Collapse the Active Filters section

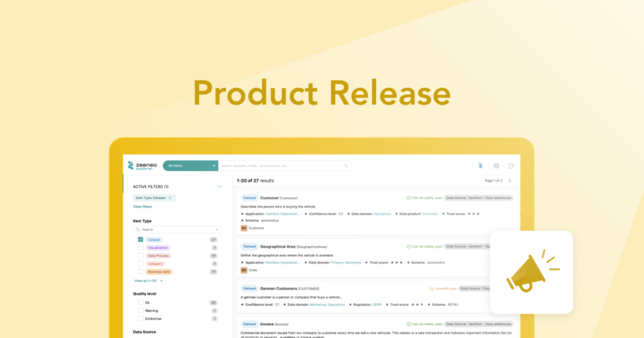pos(219,186)
